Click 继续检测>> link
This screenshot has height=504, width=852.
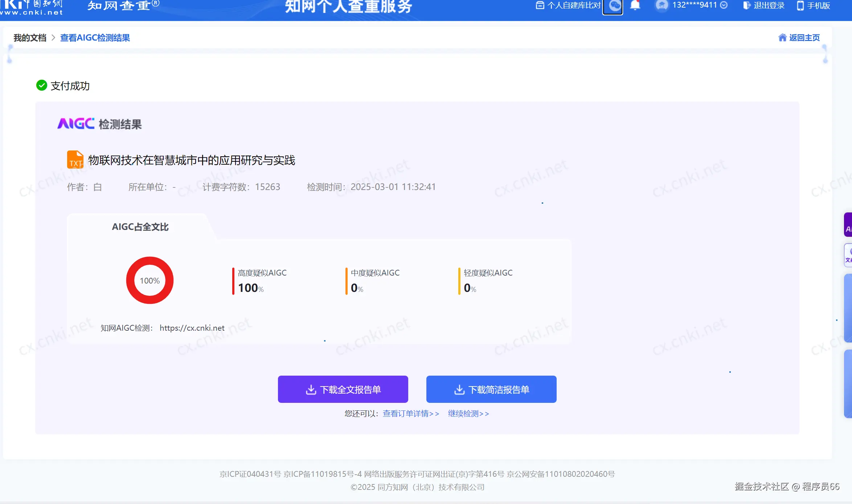coord(468,414)
